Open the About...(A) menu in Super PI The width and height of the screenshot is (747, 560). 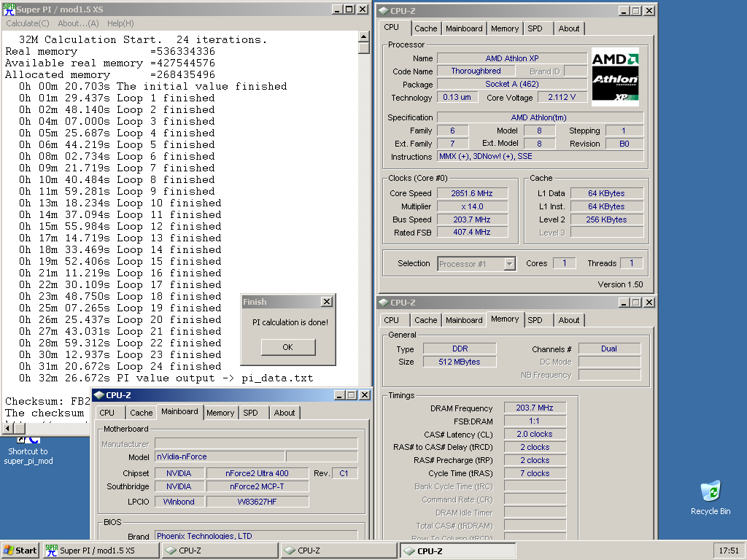point(78,23)
